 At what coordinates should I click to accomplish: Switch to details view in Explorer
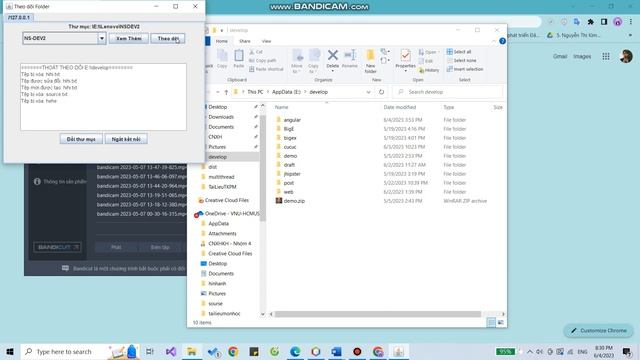491,322
